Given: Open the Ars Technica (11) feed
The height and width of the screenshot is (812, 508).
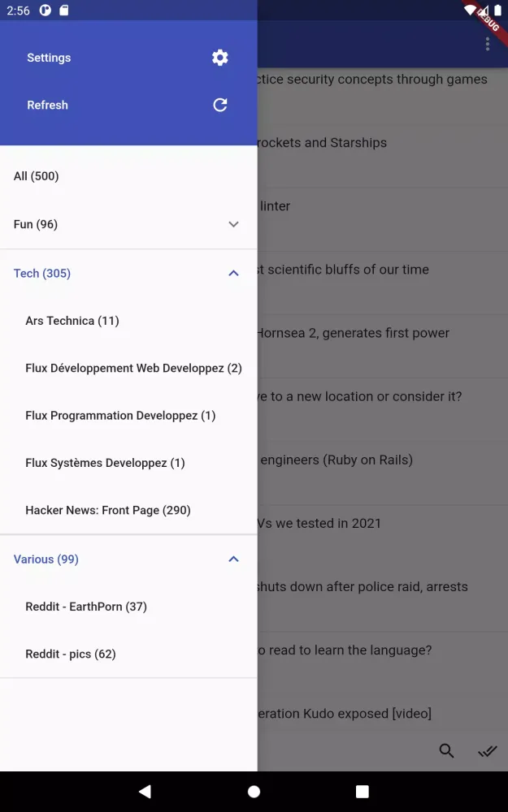Looking at the screenshot, I should (72, 321).
